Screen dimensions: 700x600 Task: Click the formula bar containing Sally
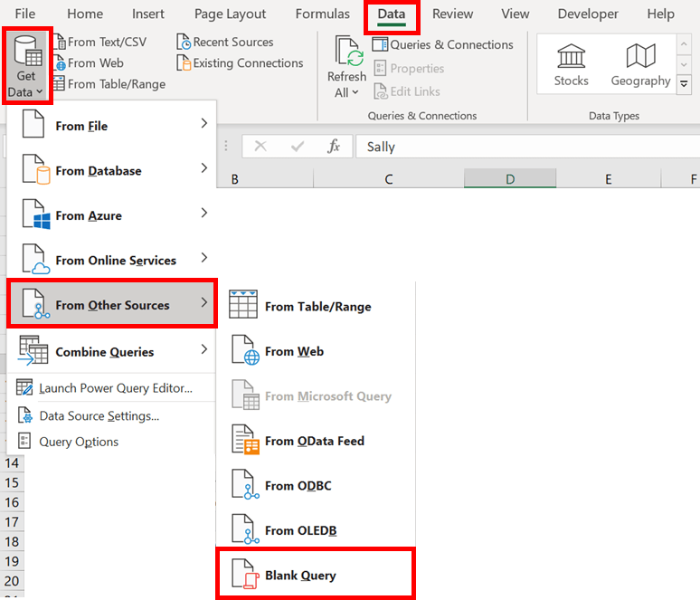pyautogui.click(x=528, y=147)
